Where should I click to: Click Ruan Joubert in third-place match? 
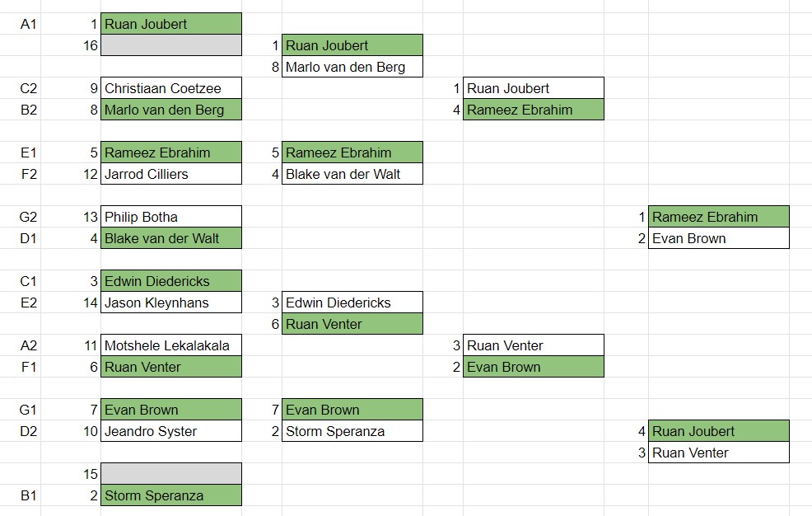719,431
